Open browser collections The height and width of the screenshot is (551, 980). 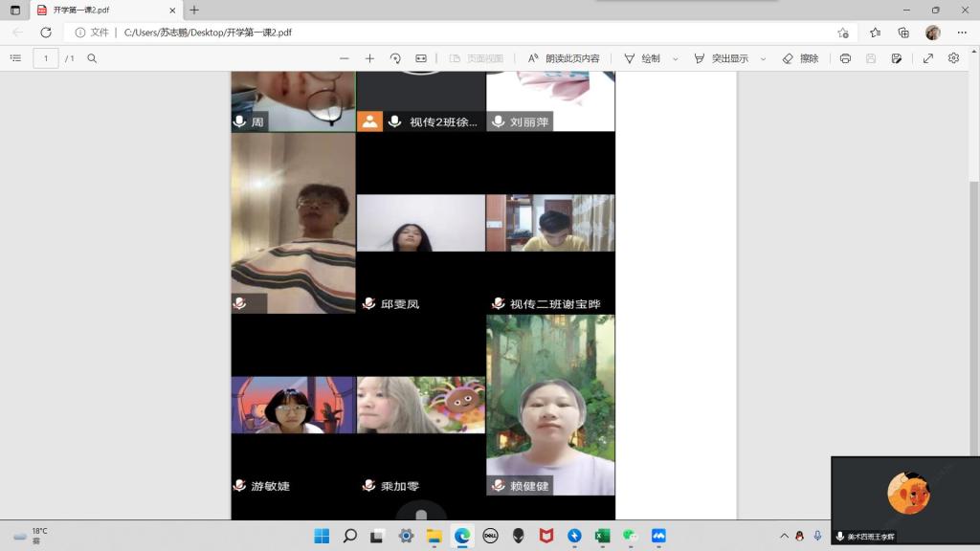click(x=903, y=33)
